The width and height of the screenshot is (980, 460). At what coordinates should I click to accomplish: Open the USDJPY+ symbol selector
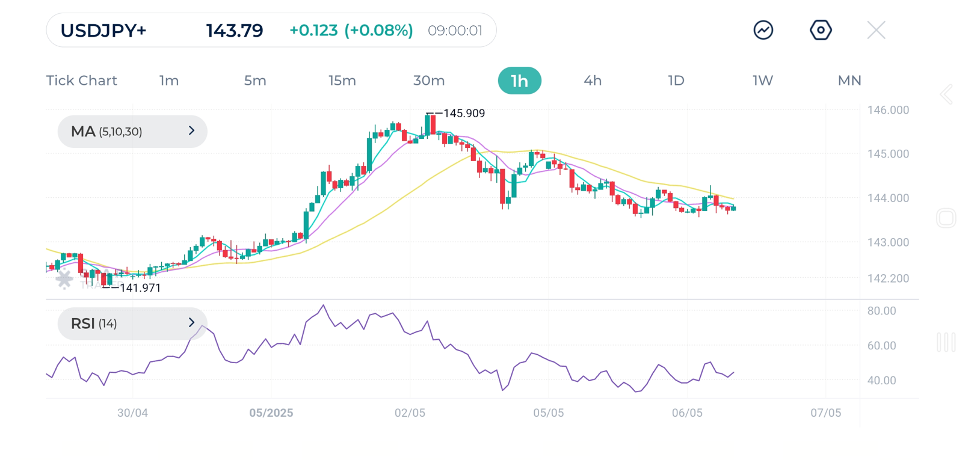(x=103, y=31)
